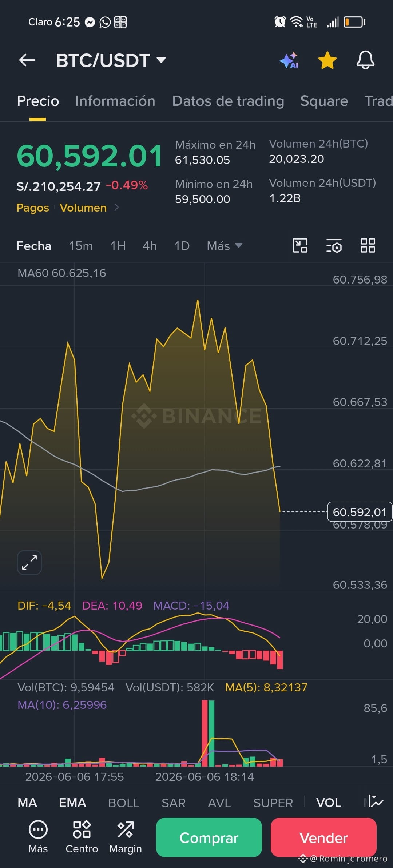Tap the back arrow icon
The height and width of the screenshot is (868, 393).
(27, 60)
